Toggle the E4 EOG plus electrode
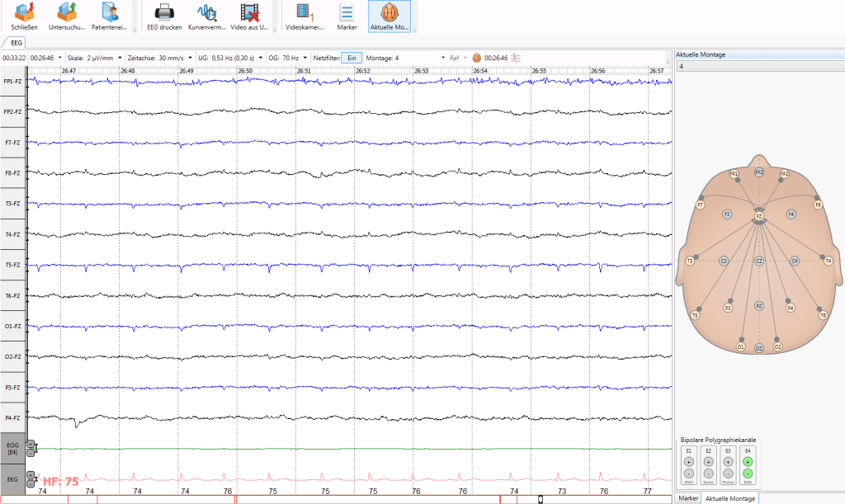Viewport: 845px width, 504px height. click(x=748, y=463)
